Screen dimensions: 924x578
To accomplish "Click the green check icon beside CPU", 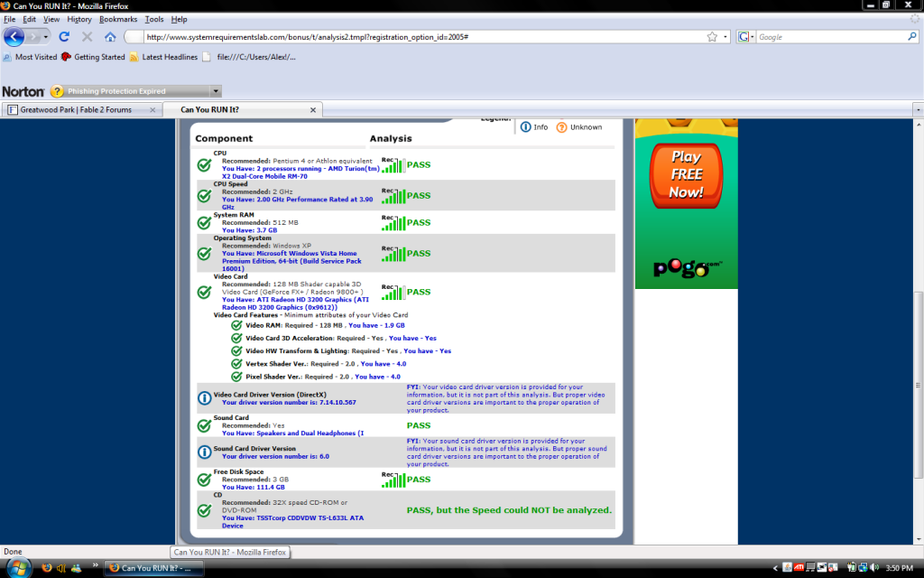I will point(205,164).
